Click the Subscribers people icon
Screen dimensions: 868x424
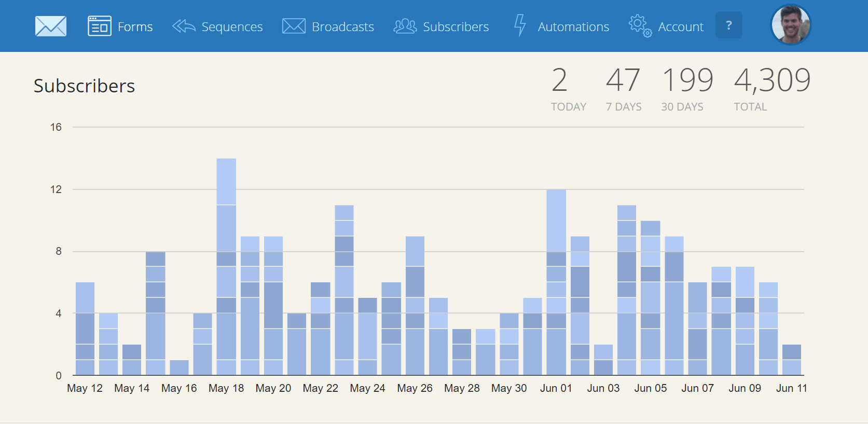tap(405, 26)
